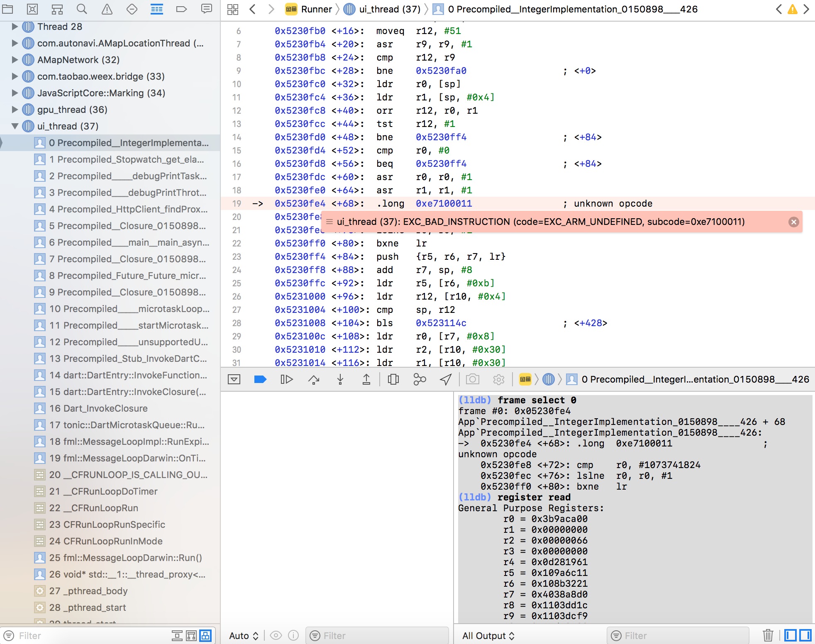
Task: Open the Project navigator folder icon
Action: 7,9
